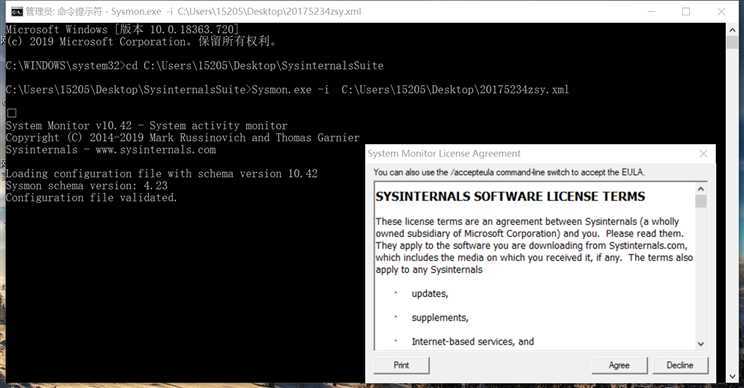Close the System Monitor License Agreement dialog
The image size is (744, 388).
click(x=703, y=154)
